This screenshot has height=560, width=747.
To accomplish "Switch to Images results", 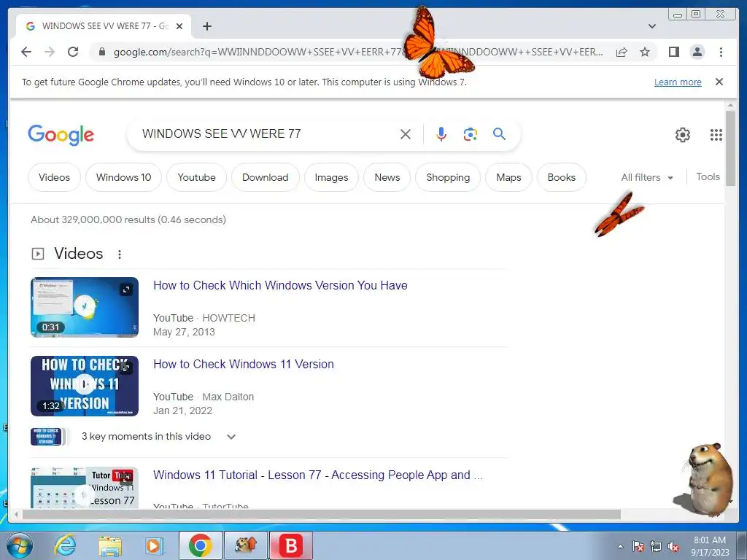I will [x=332, y=178].
